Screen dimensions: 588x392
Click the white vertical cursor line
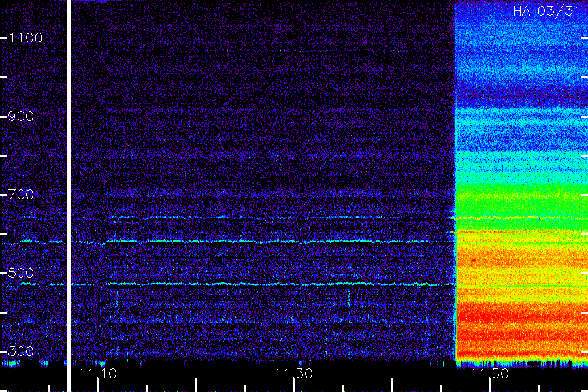(69, 196)
